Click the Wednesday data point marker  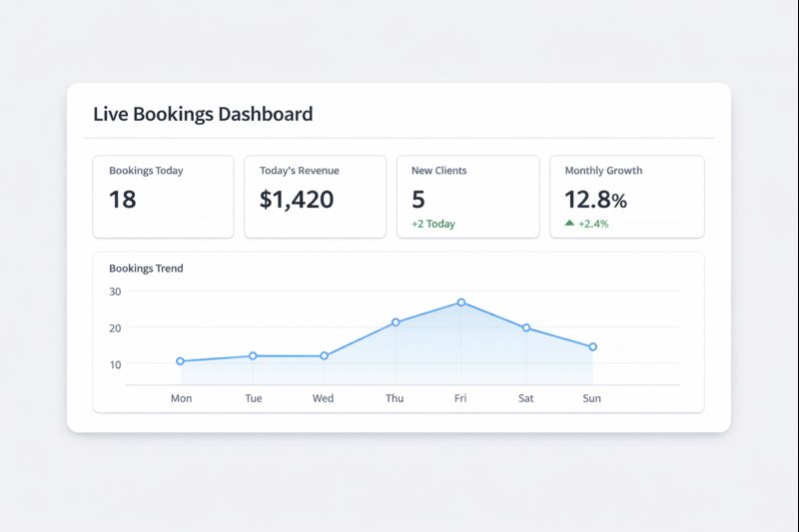(x=324, y=355)
